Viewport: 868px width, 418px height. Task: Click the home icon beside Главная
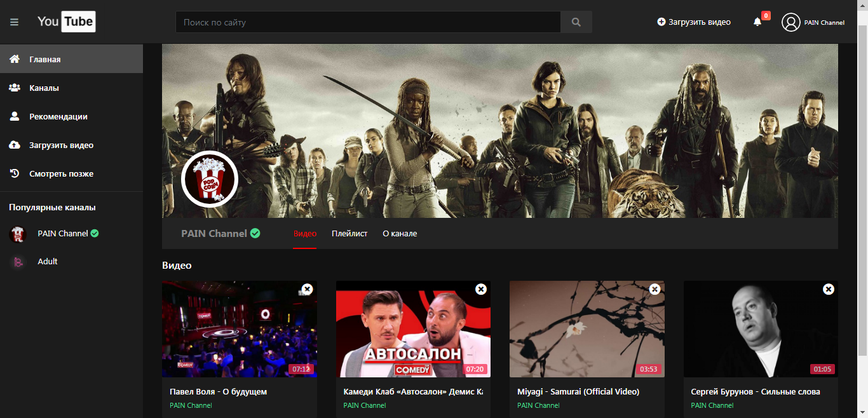click(x=15, y=59)
